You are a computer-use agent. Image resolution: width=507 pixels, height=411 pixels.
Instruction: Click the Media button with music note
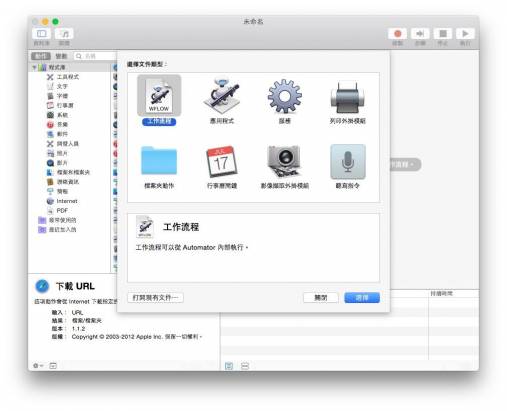[64, 34]
